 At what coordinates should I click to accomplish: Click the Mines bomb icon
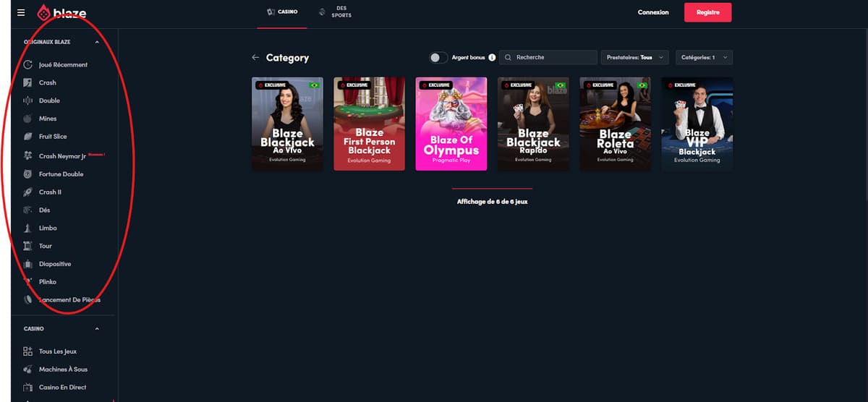pyautogui.click(x=28, y=119)
